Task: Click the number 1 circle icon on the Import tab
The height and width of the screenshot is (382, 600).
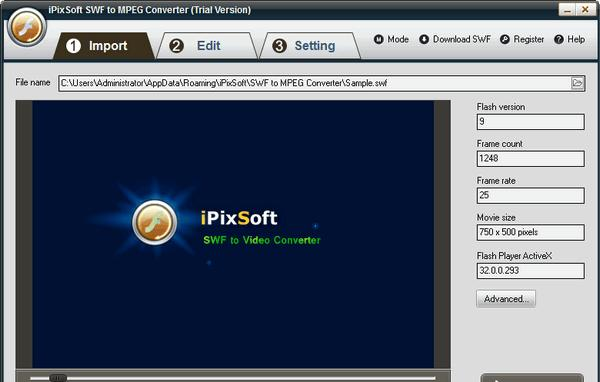Action: (x=73, y=46)
